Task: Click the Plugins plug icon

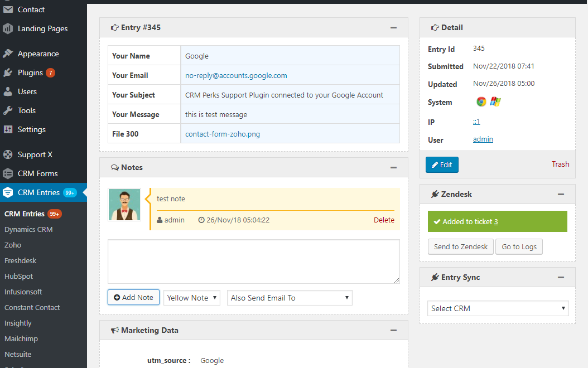Action: point(8,72)
